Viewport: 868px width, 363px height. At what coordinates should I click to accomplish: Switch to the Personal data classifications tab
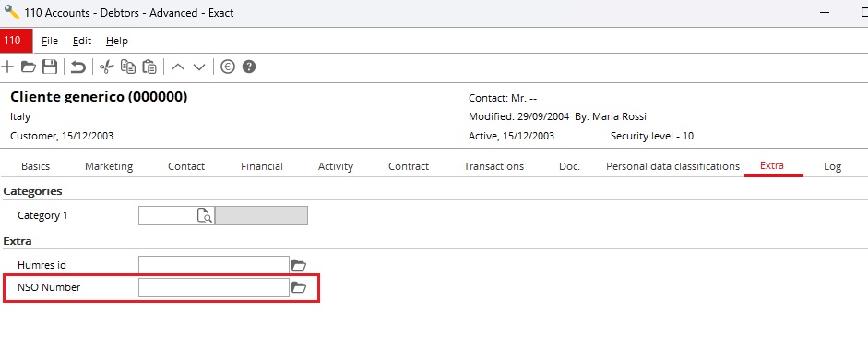[672, 166]
